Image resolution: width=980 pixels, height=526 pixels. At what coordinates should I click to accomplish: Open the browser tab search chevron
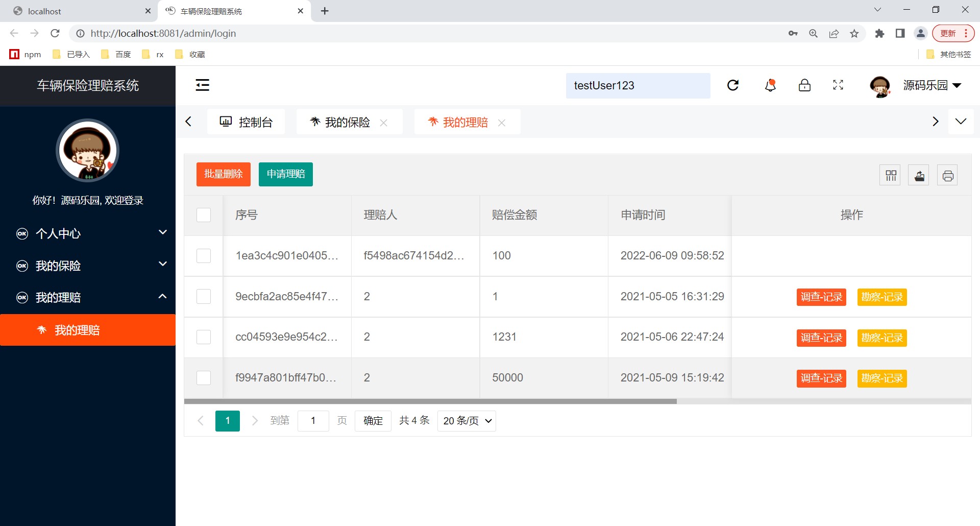point(877,10)
